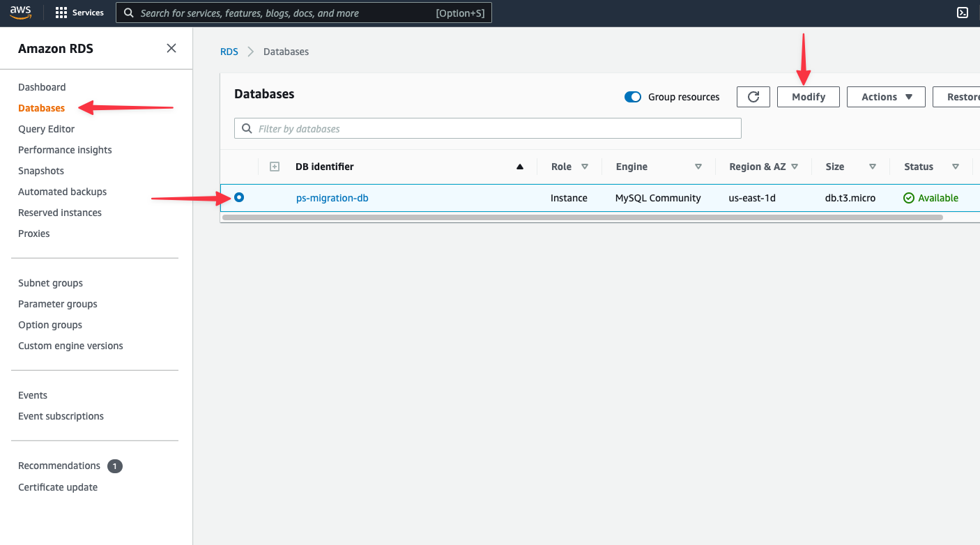Click the AWS home logo
The width and height of the screenshot is (980, 545).
point(20,12)
